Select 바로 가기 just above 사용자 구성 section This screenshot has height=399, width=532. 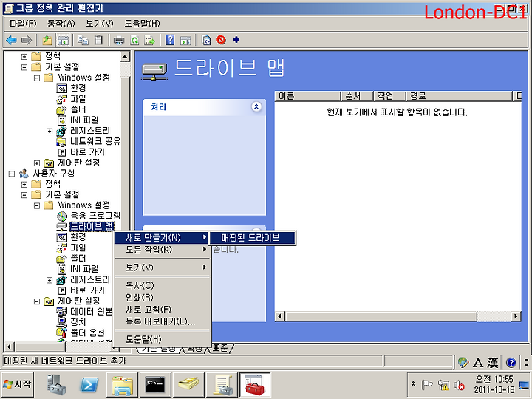pos(87,152)
